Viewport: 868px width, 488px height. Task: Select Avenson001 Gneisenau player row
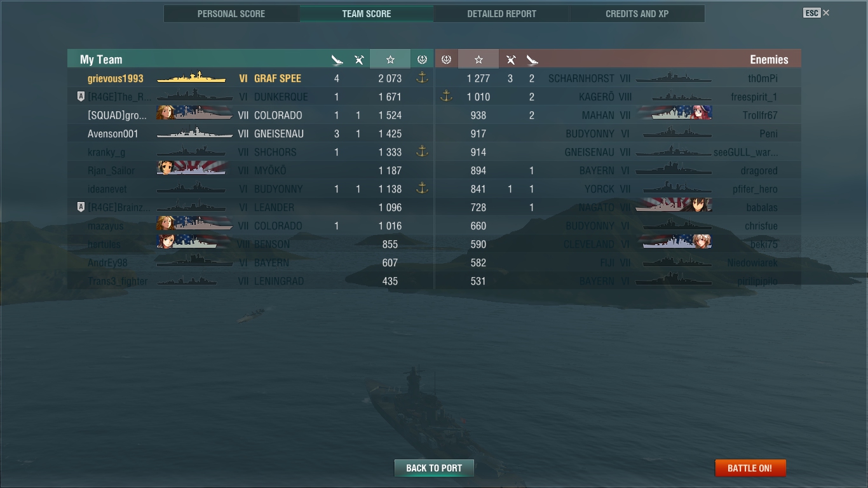tap(250, 133)
